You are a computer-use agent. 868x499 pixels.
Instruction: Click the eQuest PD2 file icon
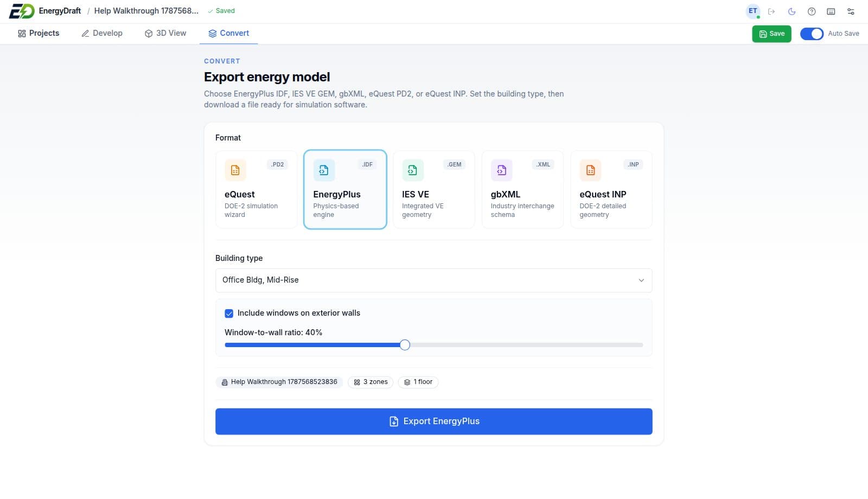click(x=235, y=170)
